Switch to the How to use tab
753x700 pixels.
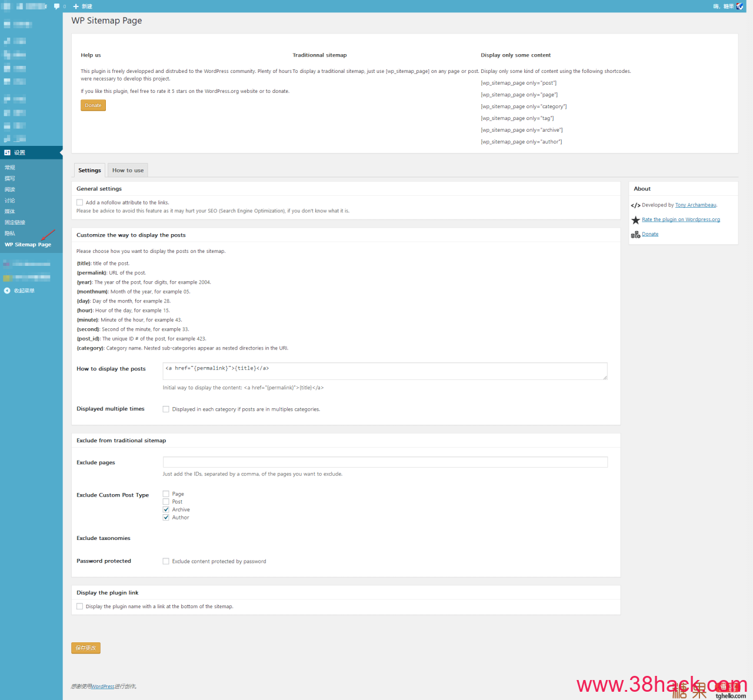click(128, 170)
